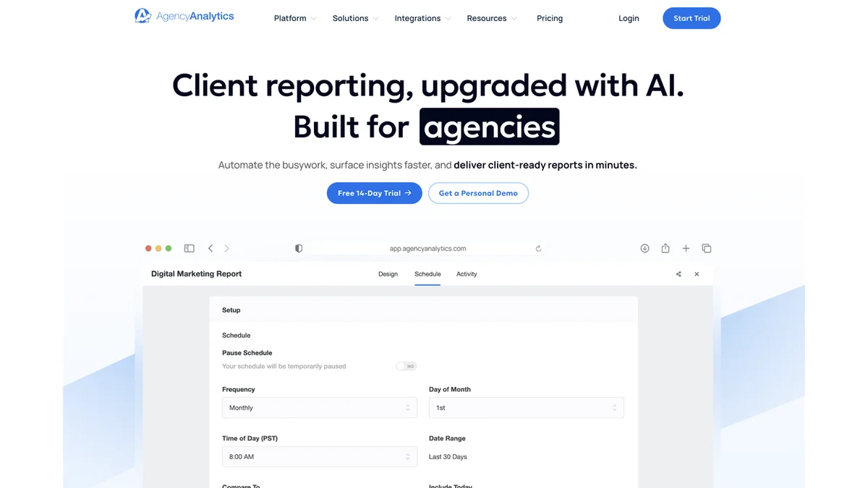This screenshot has width=868, height=488.
Task: Click the page reload icon
Action: (538, 248)
